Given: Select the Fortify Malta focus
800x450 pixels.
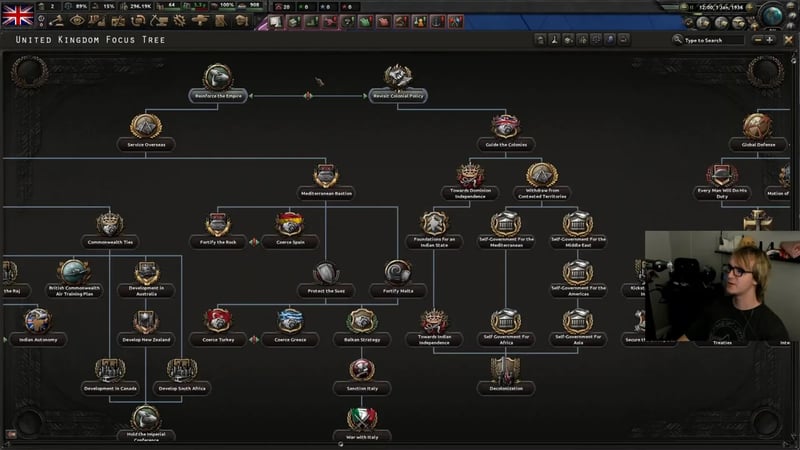Looking at the screenshot, I should tap(398, 279).
